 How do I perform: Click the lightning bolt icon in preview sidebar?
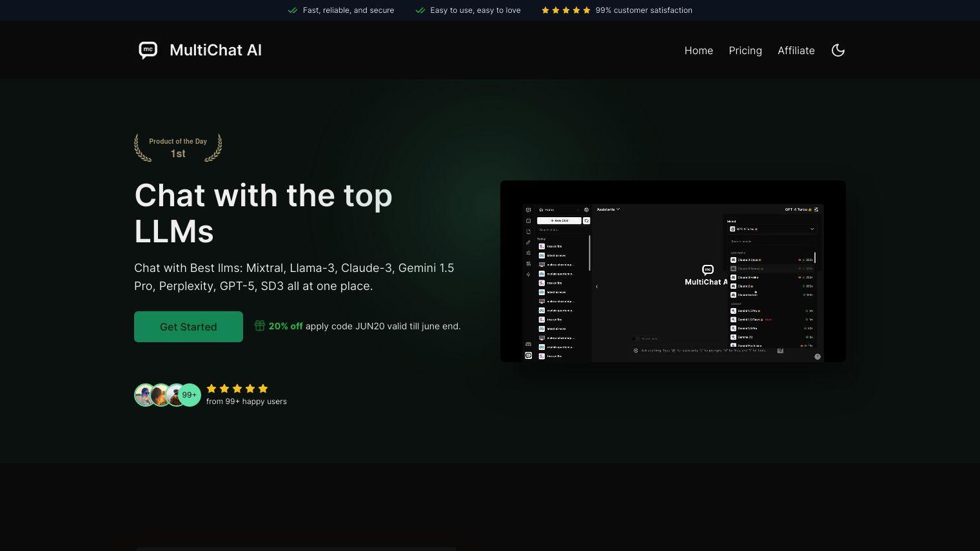(528, 275)
